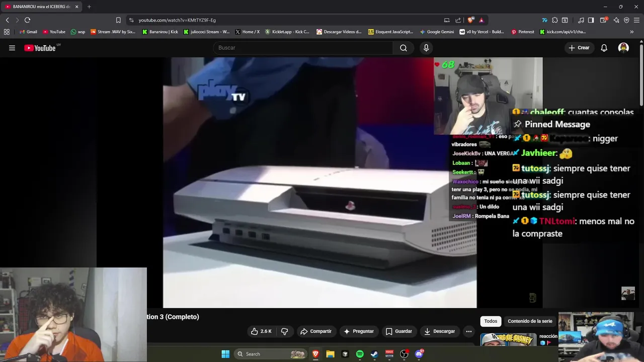Viewport: 644px width, 362px height.
Task: Open Steam from the taskbar
Action: point(374,354)
